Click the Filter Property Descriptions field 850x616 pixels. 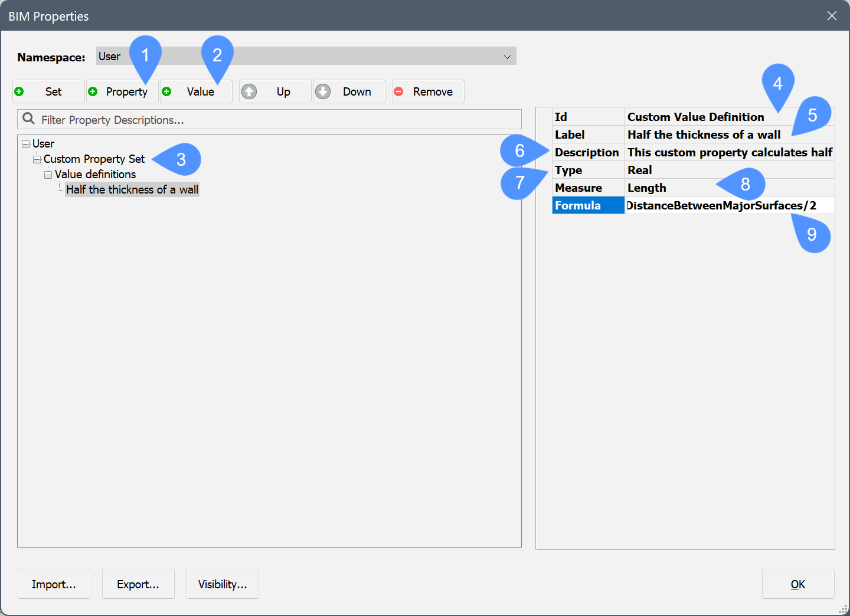point(277,120)
